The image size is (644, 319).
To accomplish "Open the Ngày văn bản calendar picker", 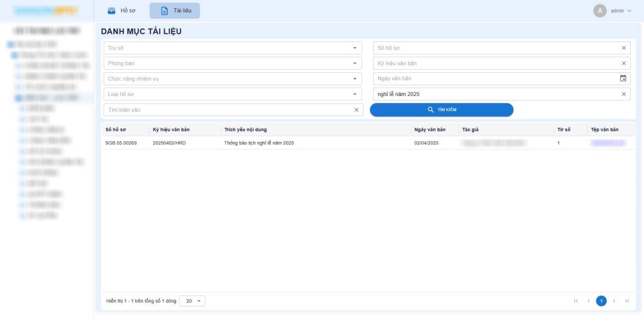I will pos(623,78).
